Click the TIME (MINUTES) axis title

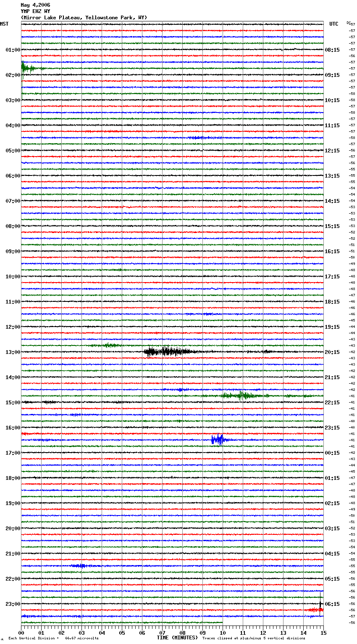click(x=177, y=638)
